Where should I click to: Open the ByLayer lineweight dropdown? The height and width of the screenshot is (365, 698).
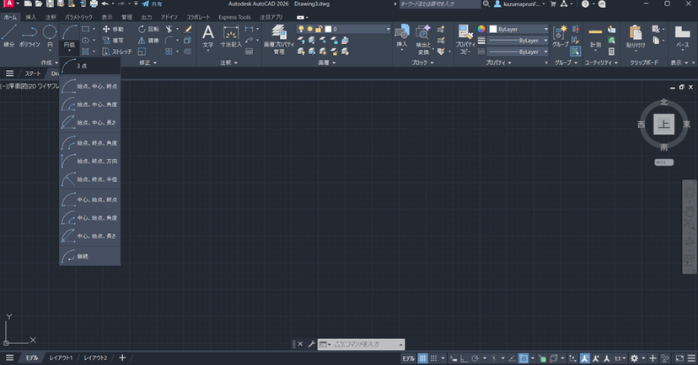[x=546, y=41]
